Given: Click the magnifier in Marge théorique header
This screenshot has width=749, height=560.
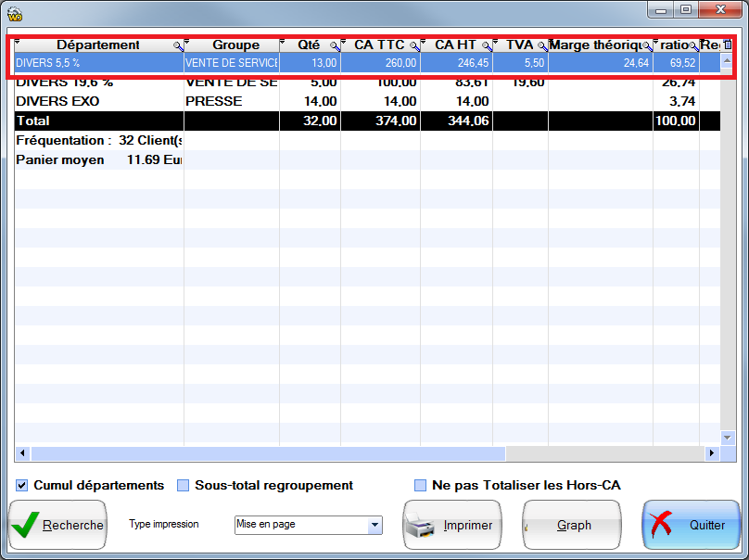Looking at the screenshot, I should [647, 45].
